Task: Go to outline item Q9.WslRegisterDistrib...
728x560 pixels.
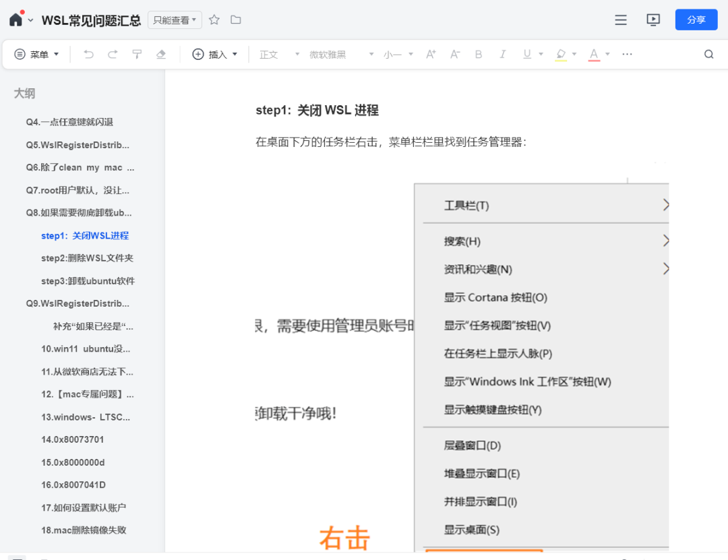Action: click(x=78, y=304)
